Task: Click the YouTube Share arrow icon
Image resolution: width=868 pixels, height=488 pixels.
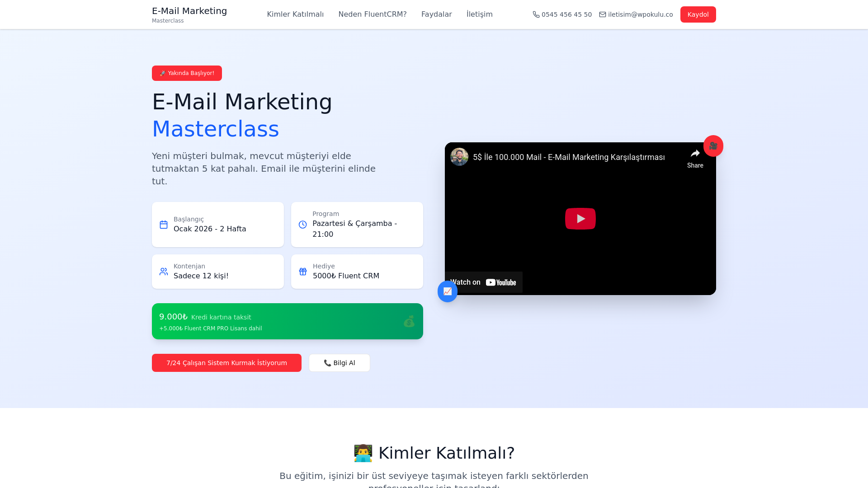Action: 695,154
